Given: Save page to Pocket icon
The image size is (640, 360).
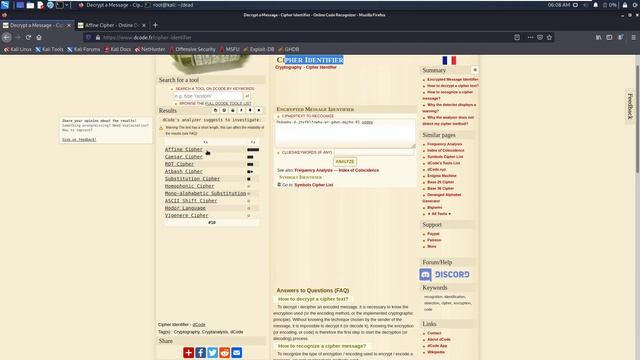Looking at the screenshot, I should point(540,37).
